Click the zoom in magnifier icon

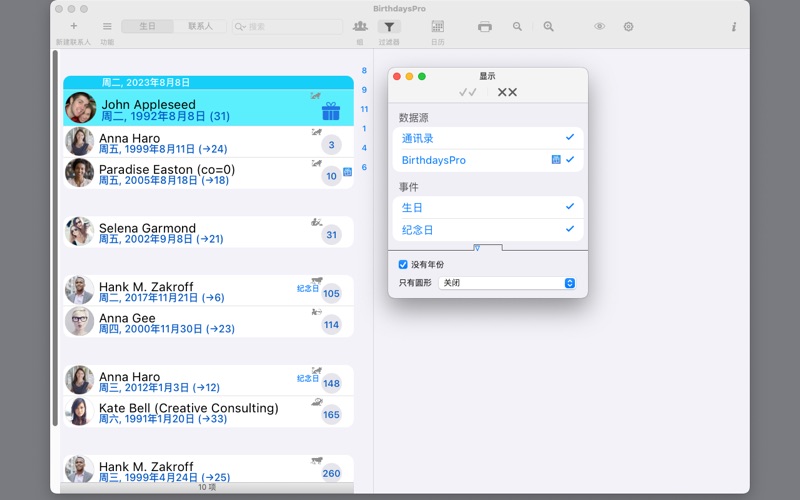click(548, 27)
